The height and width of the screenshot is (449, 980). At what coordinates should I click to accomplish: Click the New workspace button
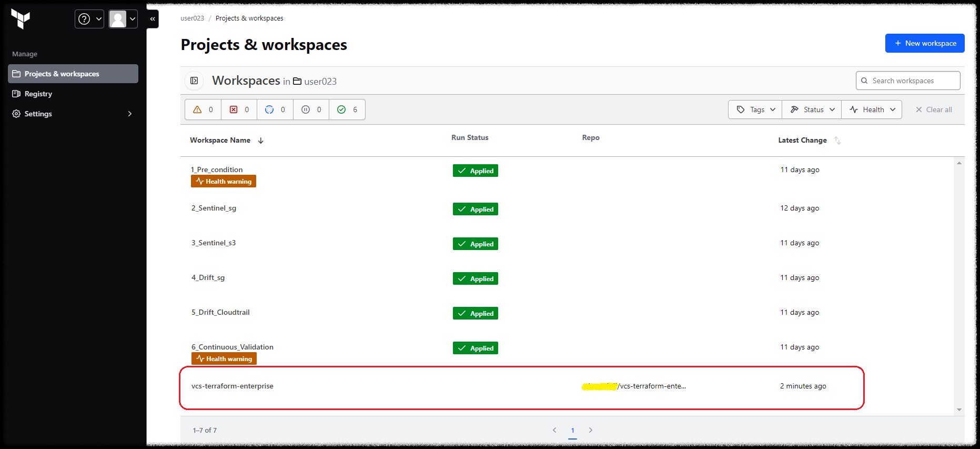(925, 43)
